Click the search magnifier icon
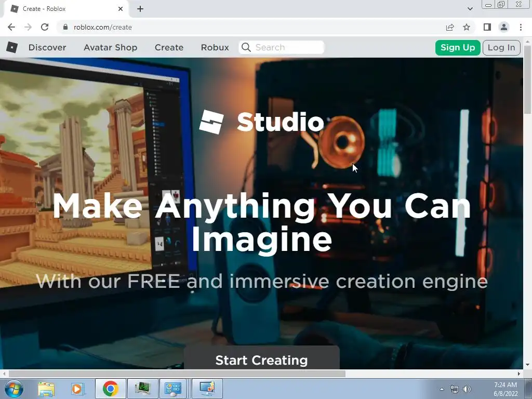Viewport: 532px width, 399px height. click(246, 47)
